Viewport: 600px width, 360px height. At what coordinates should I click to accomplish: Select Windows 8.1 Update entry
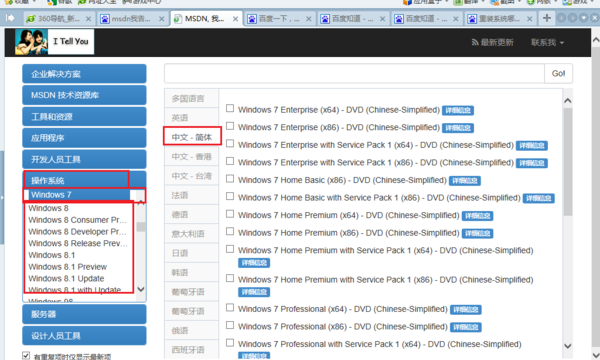(66, 279)
